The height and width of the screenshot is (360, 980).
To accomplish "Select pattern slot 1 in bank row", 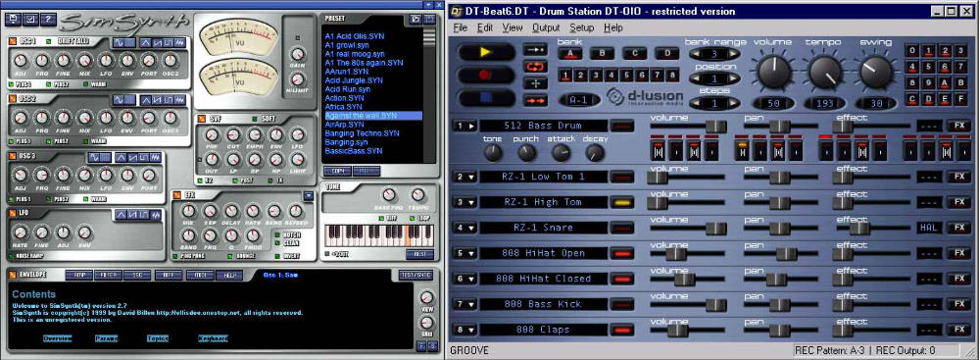I will (x=565, y=76).
